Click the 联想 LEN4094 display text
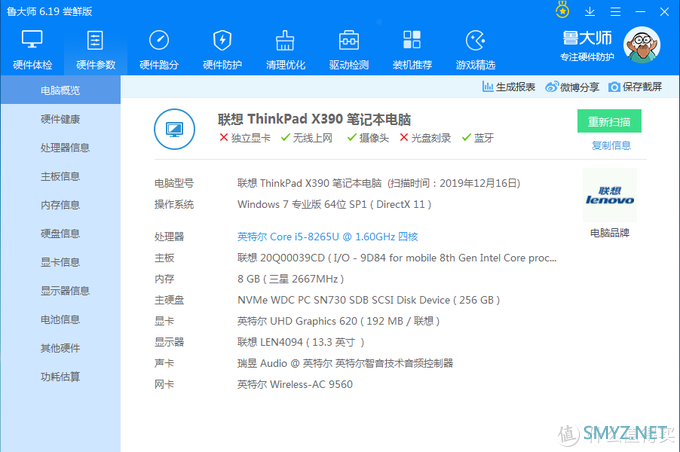 301,342
